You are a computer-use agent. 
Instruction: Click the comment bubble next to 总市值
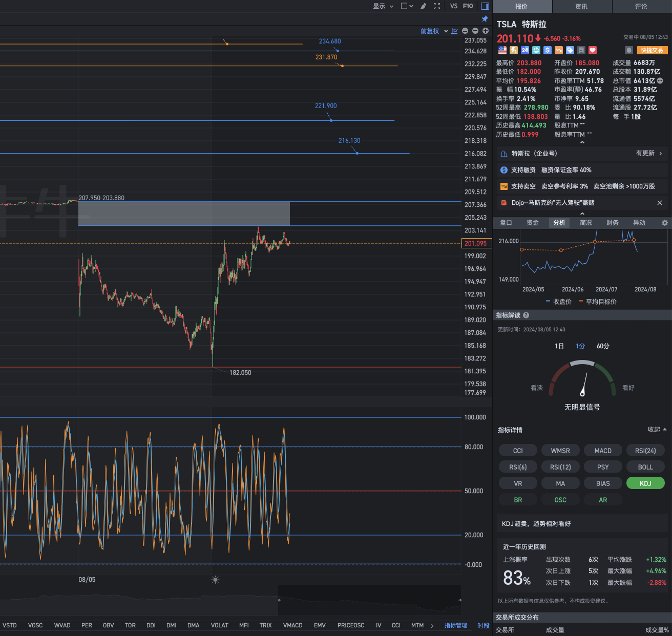click(660, 81)
